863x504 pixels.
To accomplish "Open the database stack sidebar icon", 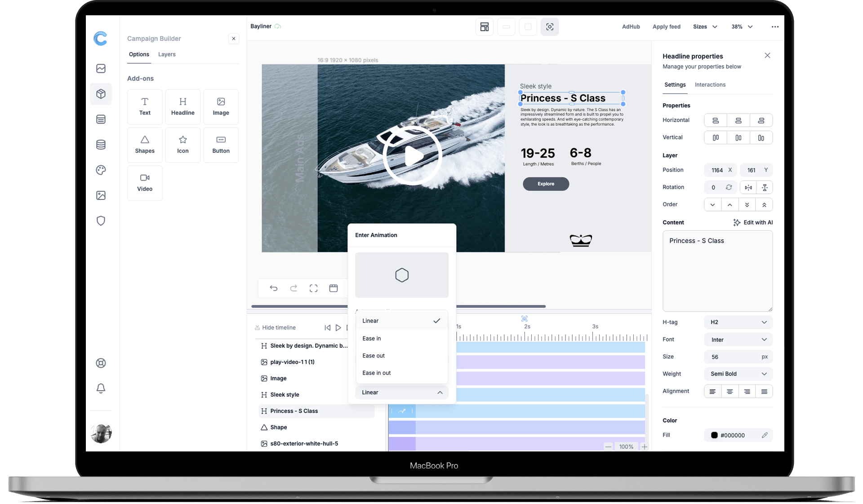I will point(101,145).
